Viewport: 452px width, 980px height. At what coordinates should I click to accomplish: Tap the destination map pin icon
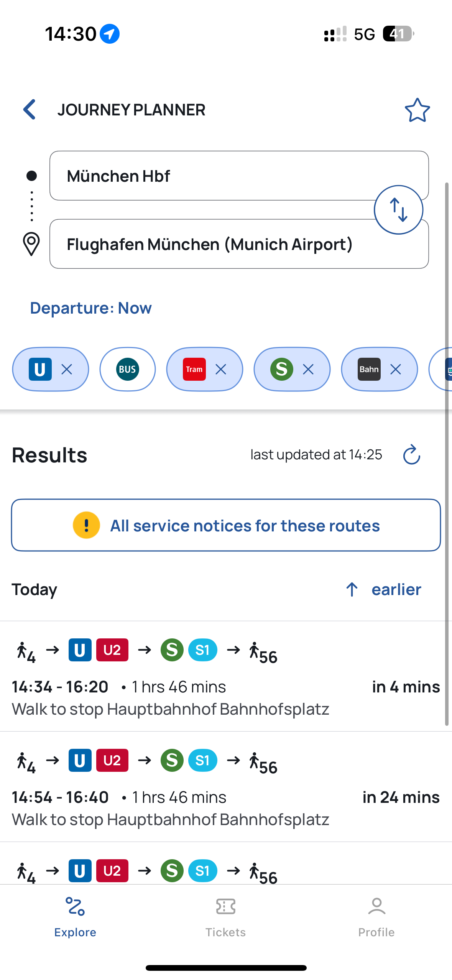click(31, 244)
